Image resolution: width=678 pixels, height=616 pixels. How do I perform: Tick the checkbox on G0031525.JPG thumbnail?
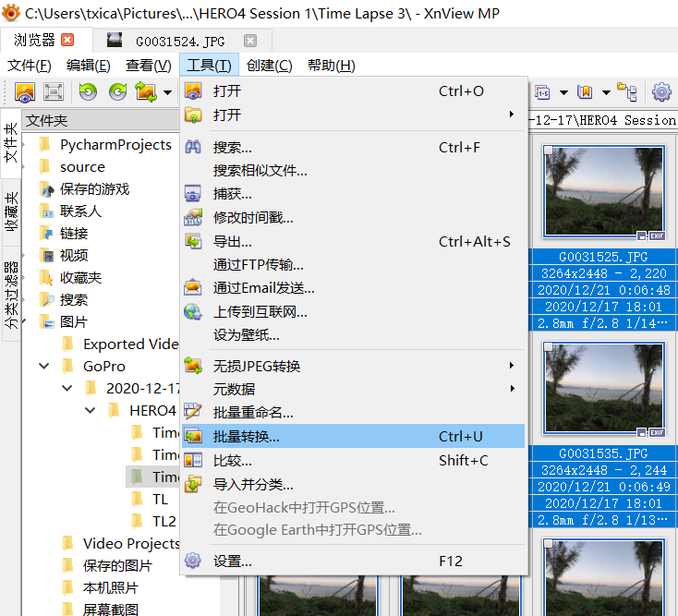pyautogui.click(x=548, y=151)
